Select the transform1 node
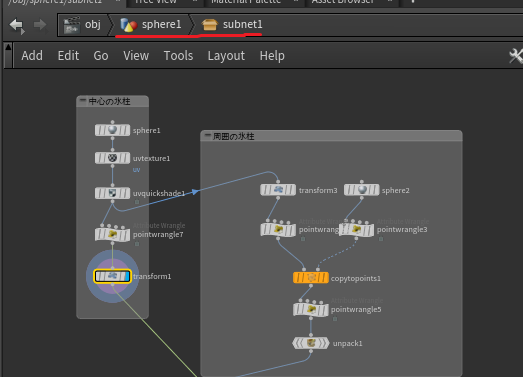Image resolution: width=523 pixels, height=377 pixels. 112,276
